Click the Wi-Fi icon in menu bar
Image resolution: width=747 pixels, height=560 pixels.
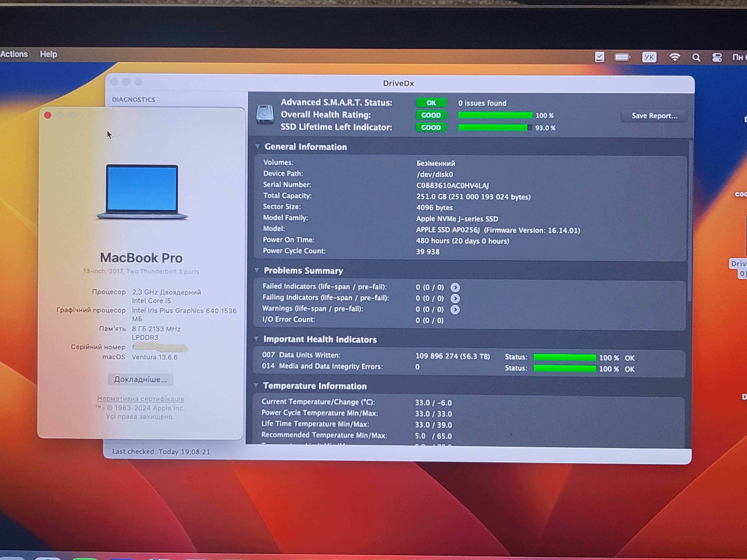click(x=674, y=57)
